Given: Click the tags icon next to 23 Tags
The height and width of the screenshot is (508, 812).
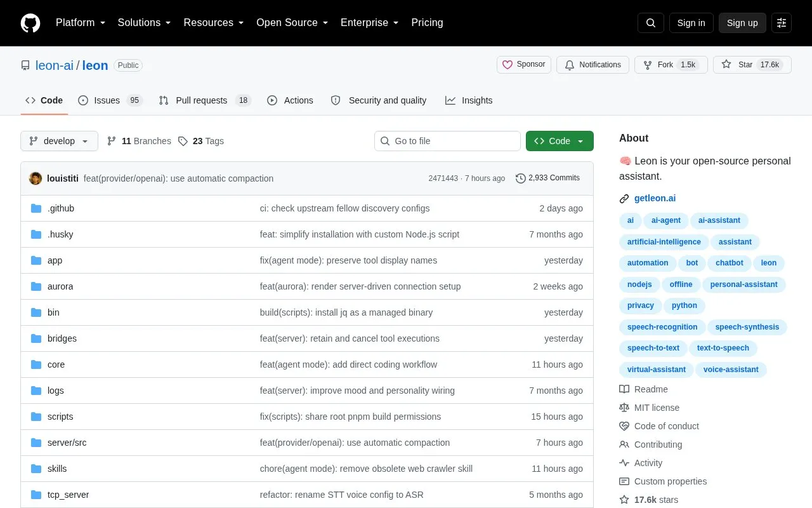Looking at the screenshot, I should pos(183,141).
